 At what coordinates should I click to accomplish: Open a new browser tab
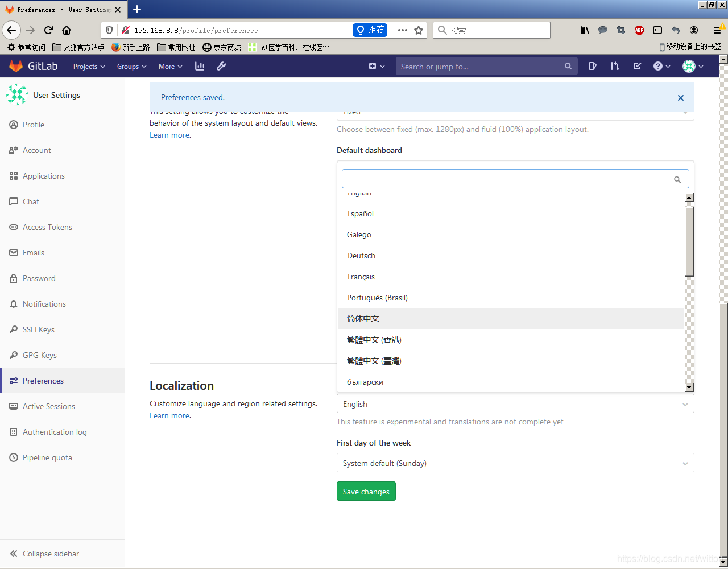(136, 9)
